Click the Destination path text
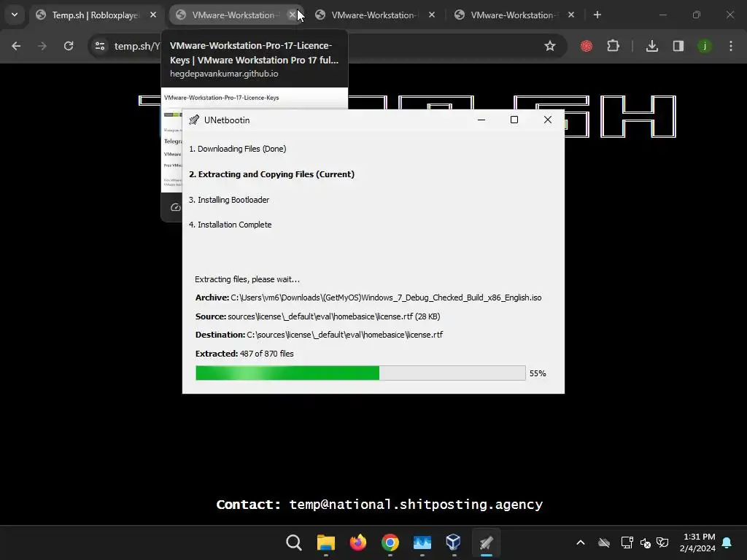The height and width of the screenshot is (560, 747). (x=345, y=335)
